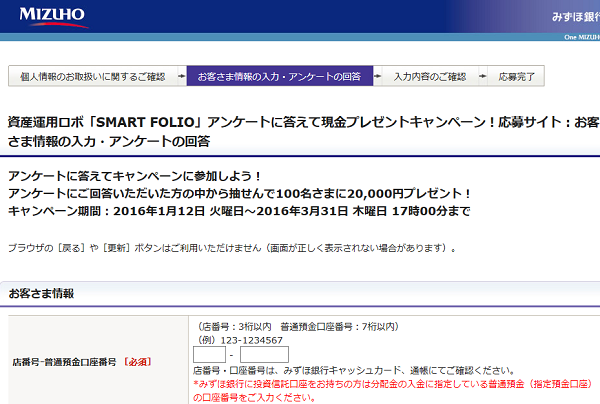Focus the 3-digit 店番号 input box
This screenshot has height=404, width=600.
pos(209,355)
